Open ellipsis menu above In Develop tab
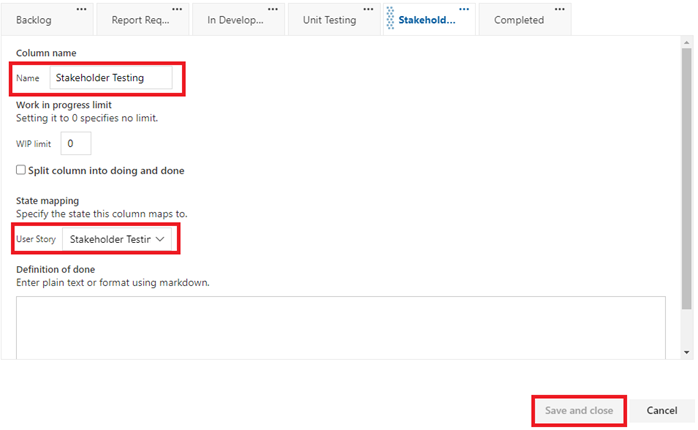The height and width of the screenshot is (430, 698). pos(273,8)
